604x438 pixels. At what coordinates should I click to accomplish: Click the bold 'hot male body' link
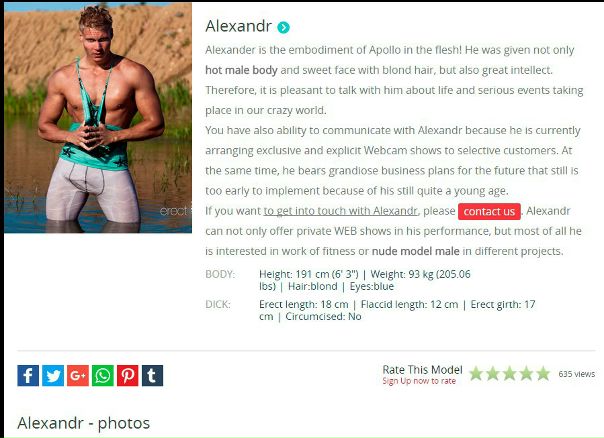coord(241,70)
